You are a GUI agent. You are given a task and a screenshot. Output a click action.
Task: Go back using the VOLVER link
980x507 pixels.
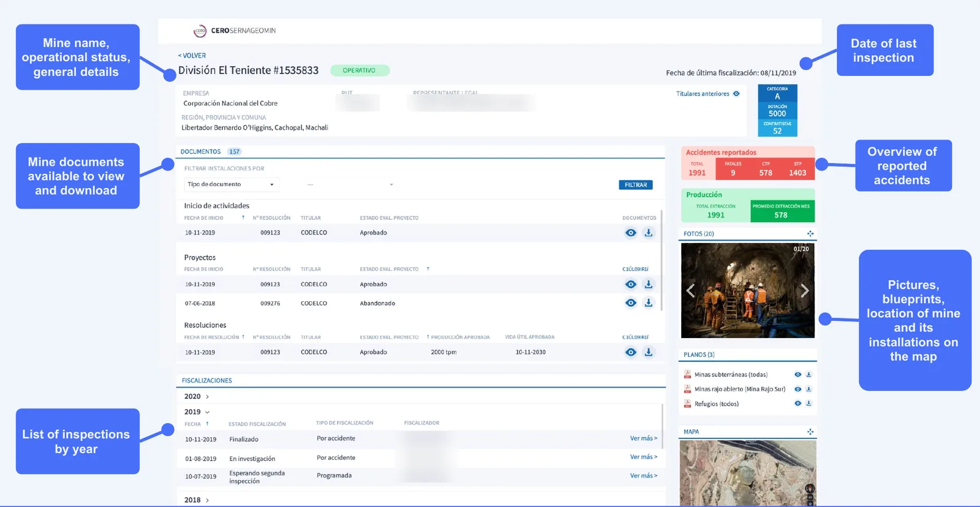point(192,56)
